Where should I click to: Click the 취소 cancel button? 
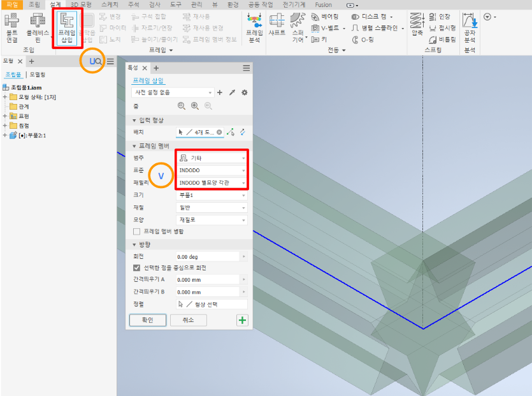(x=189, y=320)
